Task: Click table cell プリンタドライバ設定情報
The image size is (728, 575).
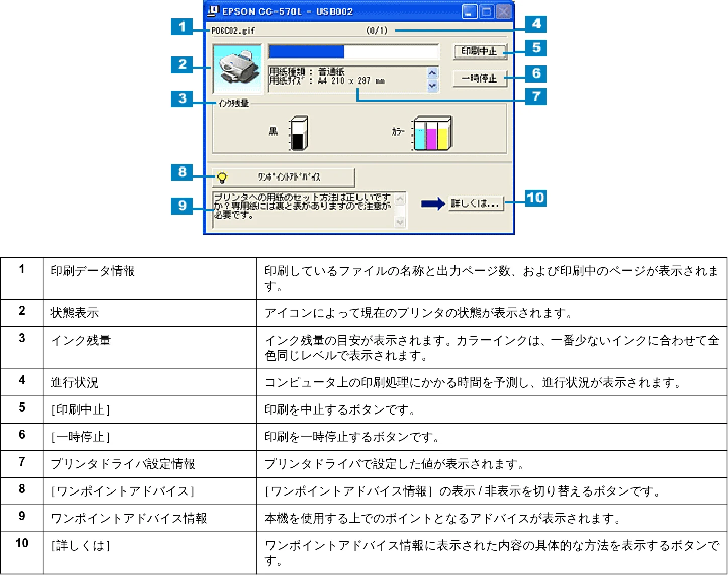Action: [x=150, y=464]
